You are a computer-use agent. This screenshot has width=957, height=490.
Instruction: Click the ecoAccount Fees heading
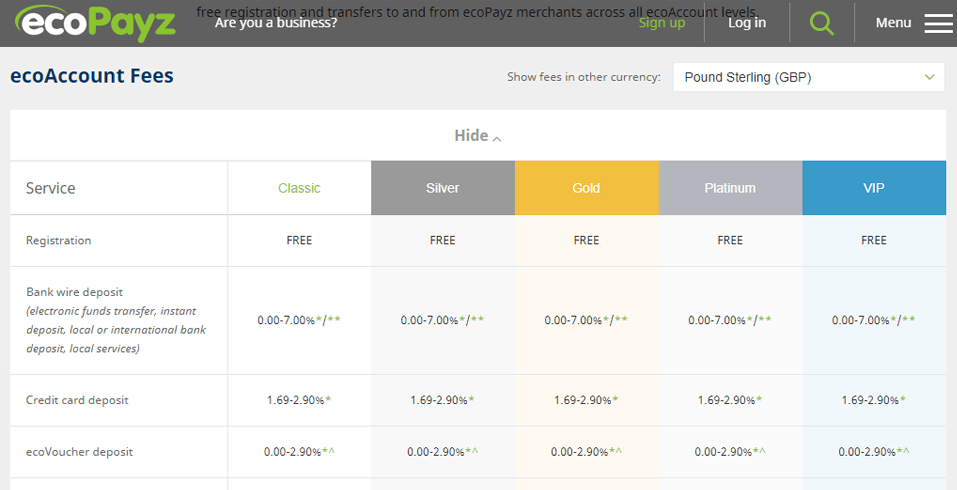92,76
